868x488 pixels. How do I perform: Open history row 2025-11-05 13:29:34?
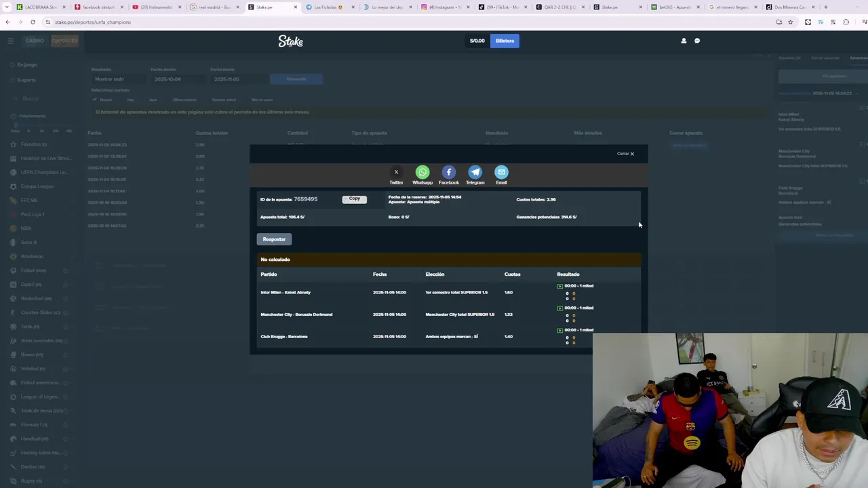107,156
